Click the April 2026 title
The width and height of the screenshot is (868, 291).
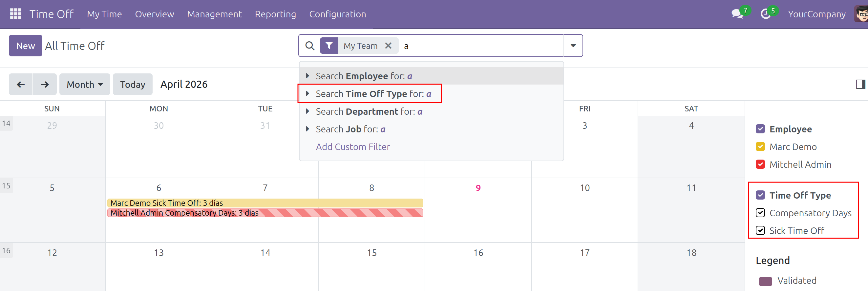pyautogui.click(x=184, y=84)
